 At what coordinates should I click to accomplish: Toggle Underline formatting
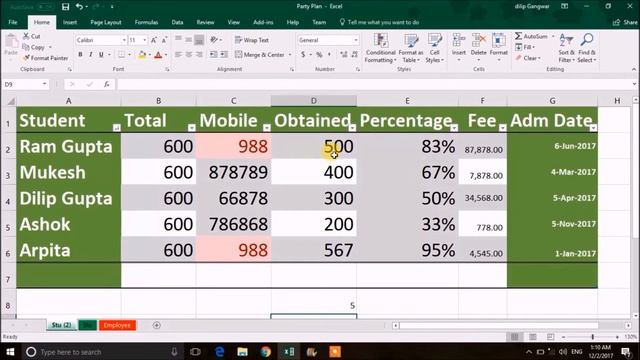click(x=101, y=54)
